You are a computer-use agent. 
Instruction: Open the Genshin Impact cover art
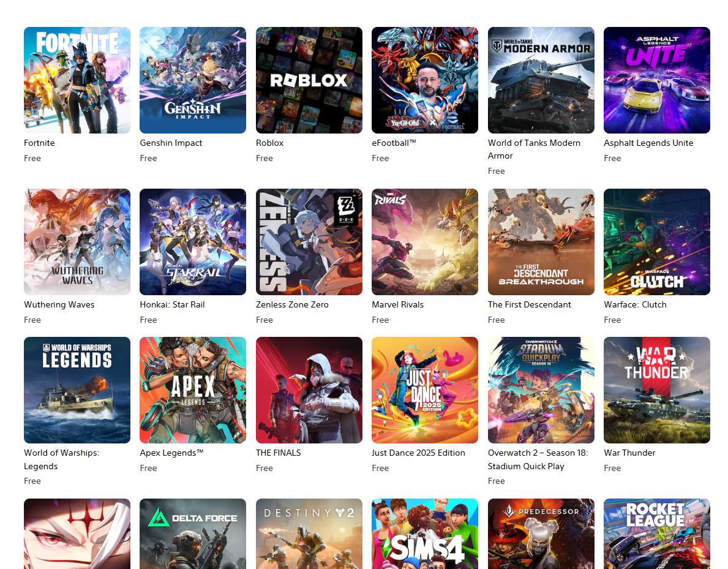click(193, 80)
